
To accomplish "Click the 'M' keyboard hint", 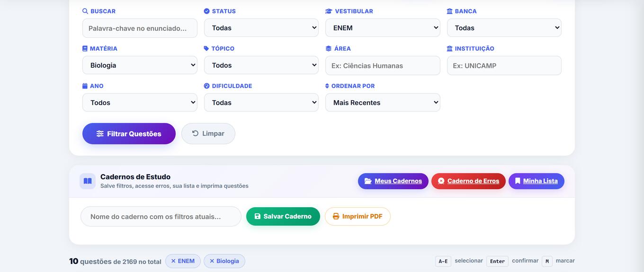I will (547, 261).
